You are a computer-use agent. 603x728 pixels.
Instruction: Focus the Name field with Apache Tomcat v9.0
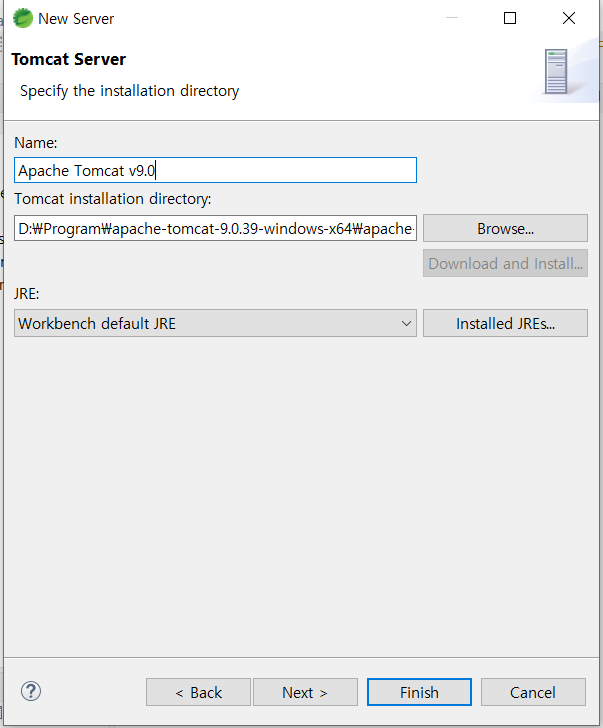215,170
